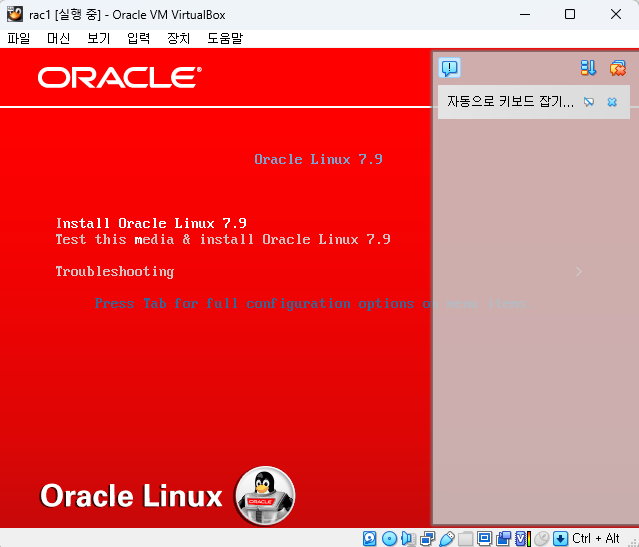
Task: Click the Oracle Linux 7.9 title text
Action: coord(318,159)
